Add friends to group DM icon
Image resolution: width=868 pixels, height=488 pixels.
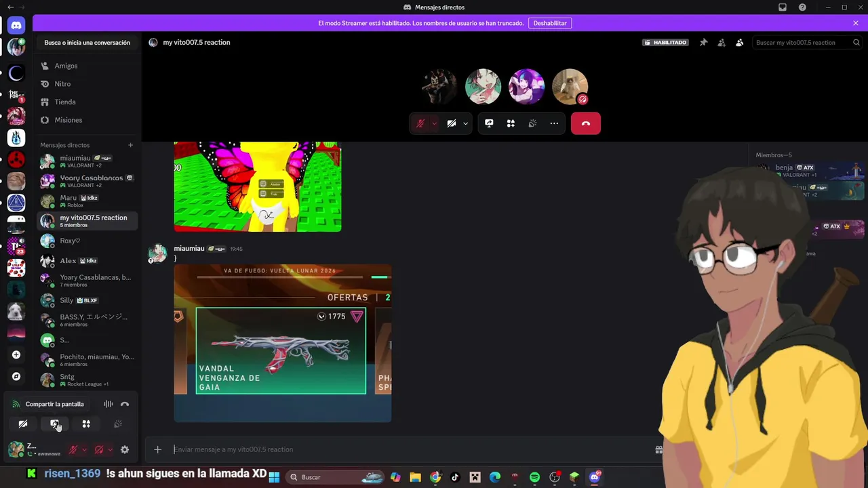[722, 42]
